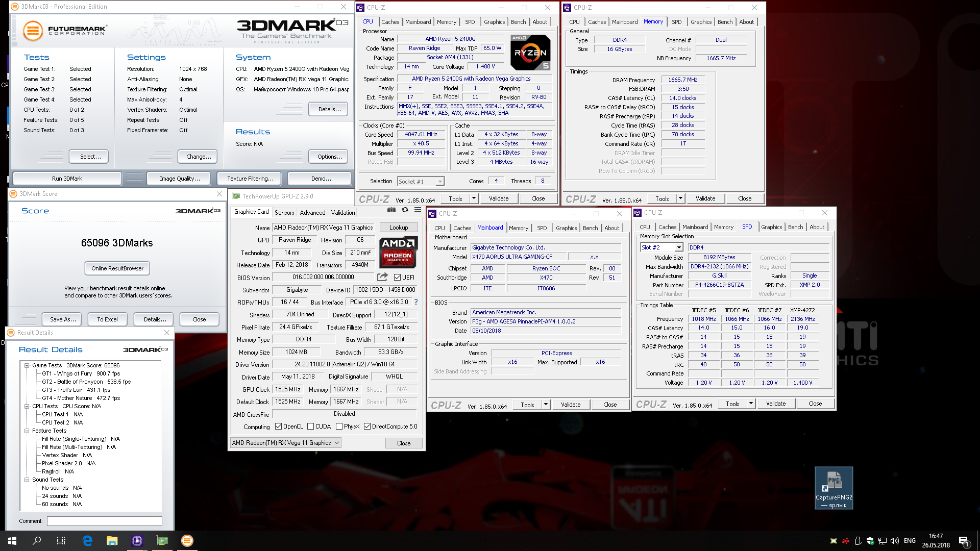Open the Tools dropdown arrow in the CPU tab window
The width and height of the screenshot is (980, 551).
click(474, 198)
